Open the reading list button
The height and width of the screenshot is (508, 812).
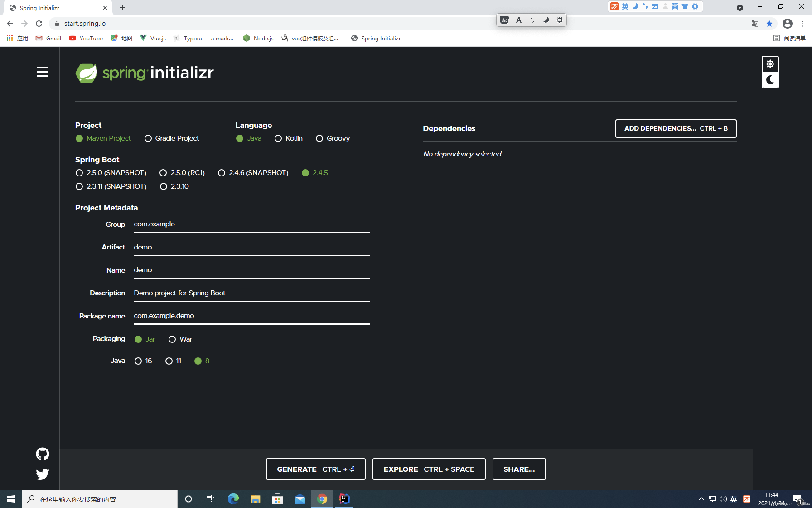pyautogui.click(x=789, y=38)
